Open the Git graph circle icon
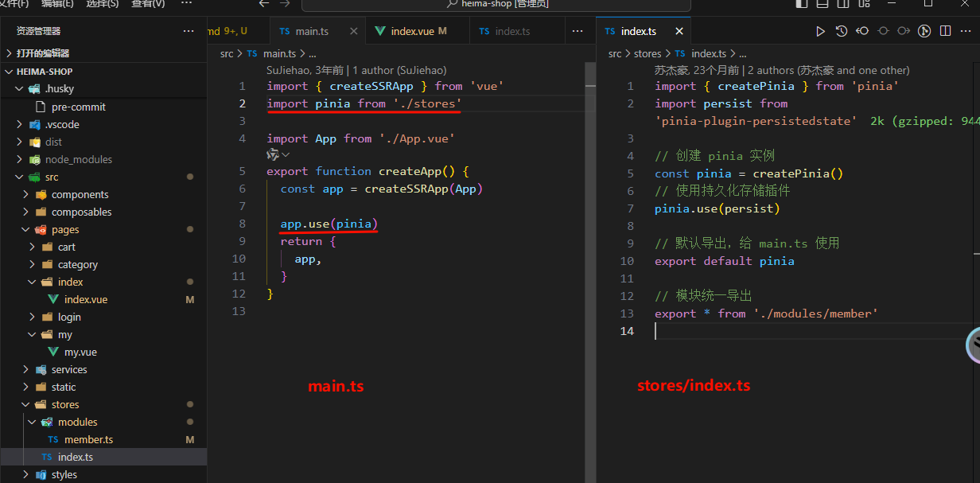The height and width of the screenshot is (483, 980). 924,31
